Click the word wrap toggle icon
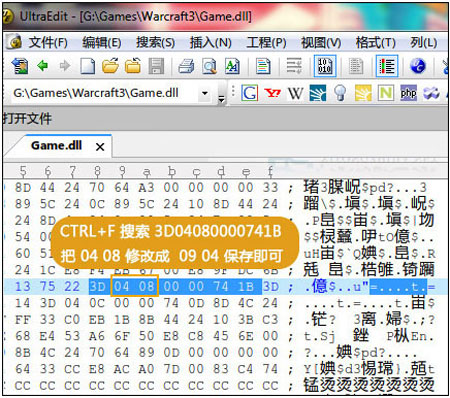The height and width of the screenshot is (398, 450). tap(294, 66)
